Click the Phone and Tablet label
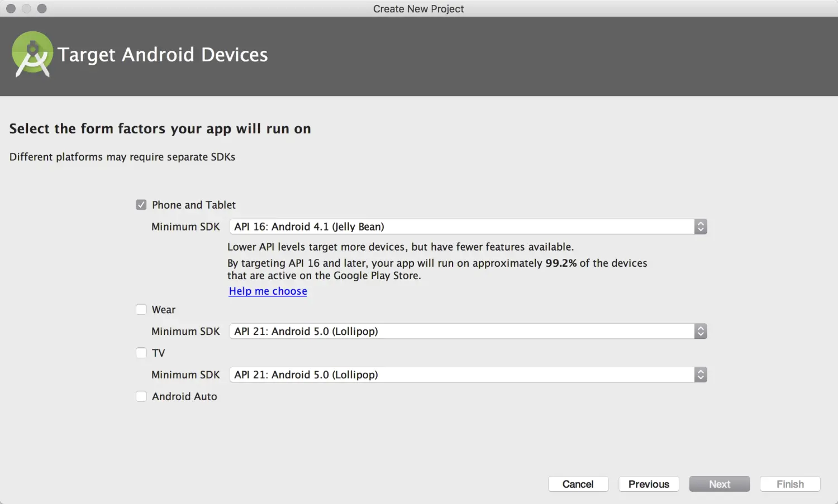Image resolution: width=838 pixels, height=504 pixels. click(194, 205)
